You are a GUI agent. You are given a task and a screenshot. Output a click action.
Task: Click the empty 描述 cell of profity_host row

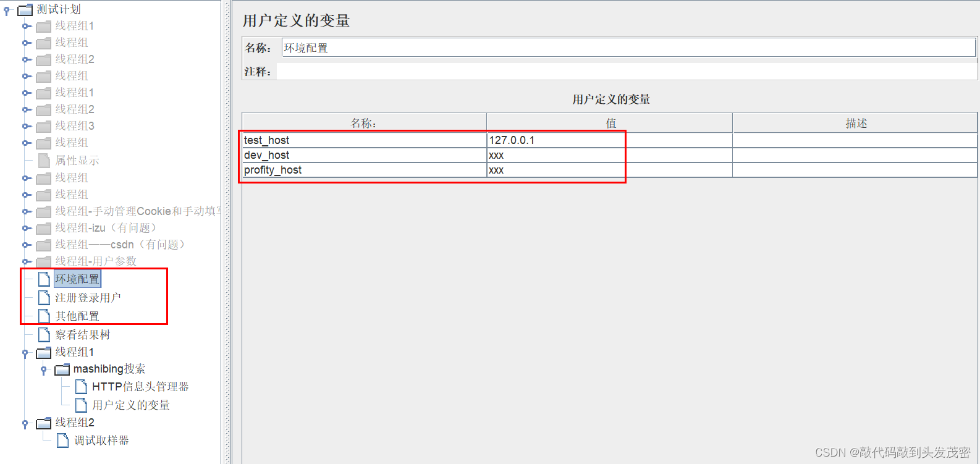[x=855, y=170]
